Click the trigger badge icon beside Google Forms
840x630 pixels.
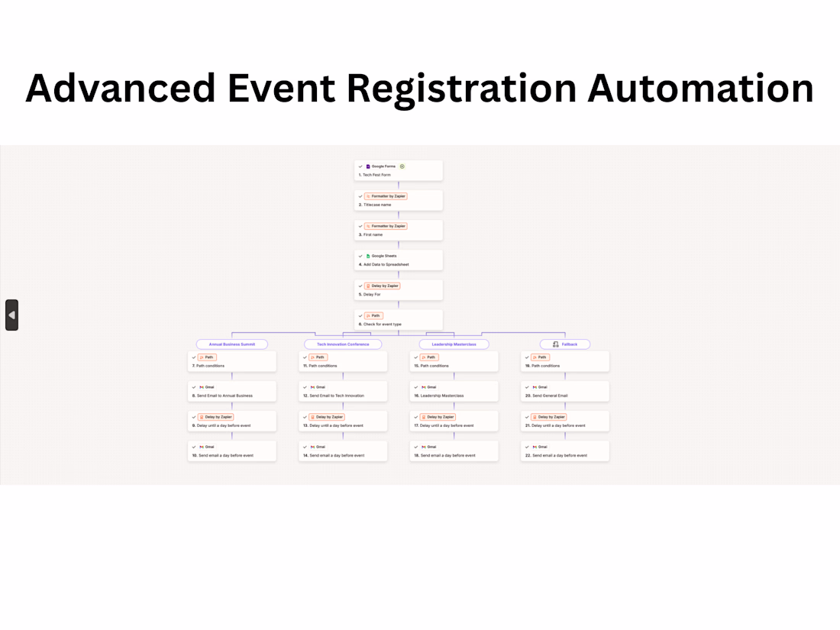pos(402,166)
